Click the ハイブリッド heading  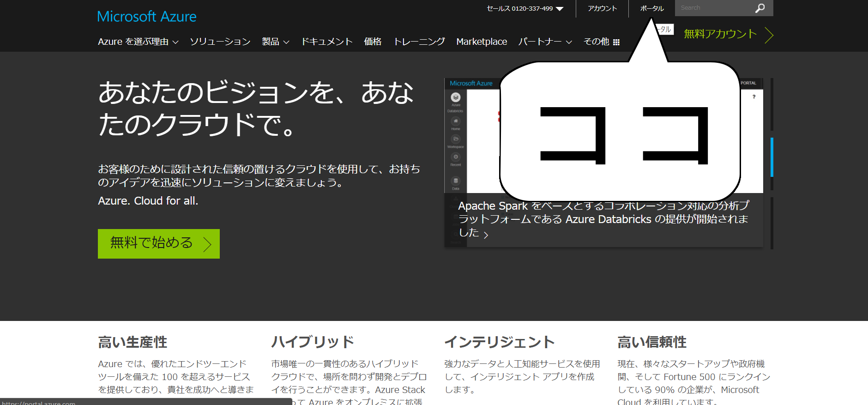313,342
